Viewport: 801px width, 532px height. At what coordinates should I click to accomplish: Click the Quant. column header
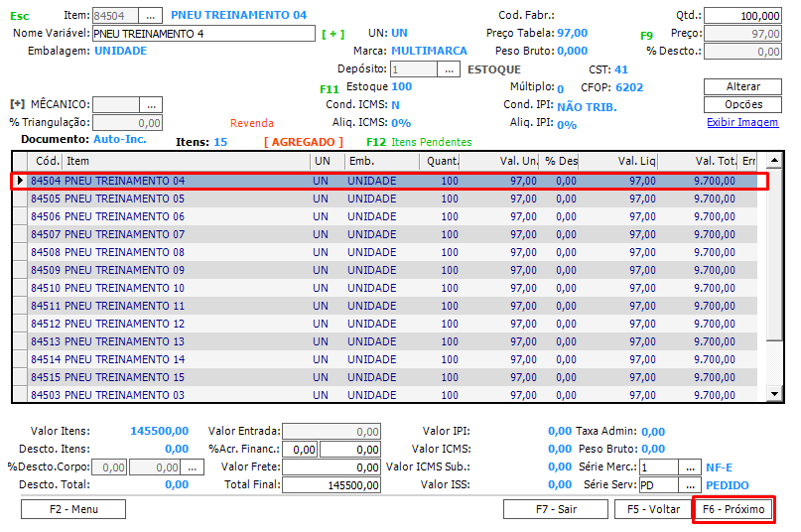coord(440,161)
